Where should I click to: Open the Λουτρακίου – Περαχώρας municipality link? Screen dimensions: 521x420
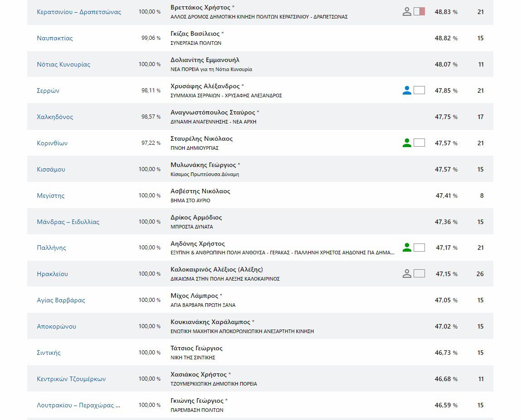pos(78,405)
